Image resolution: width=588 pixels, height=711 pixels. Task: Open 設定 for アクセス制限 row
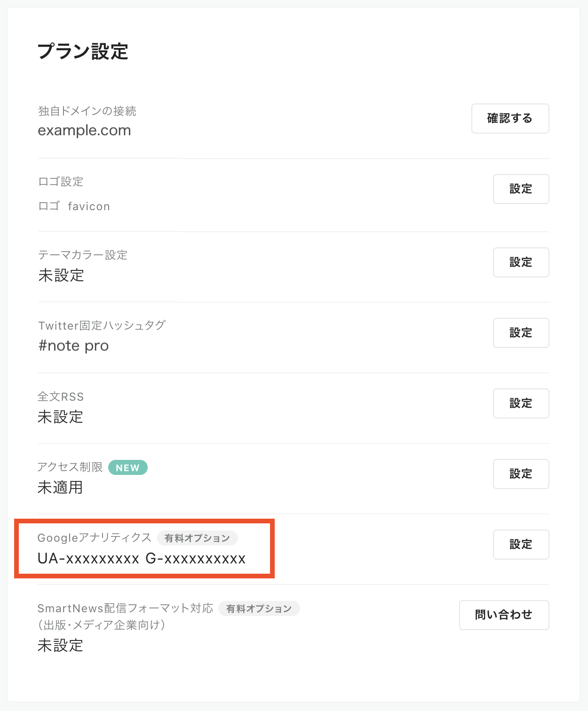pos(521,474)
